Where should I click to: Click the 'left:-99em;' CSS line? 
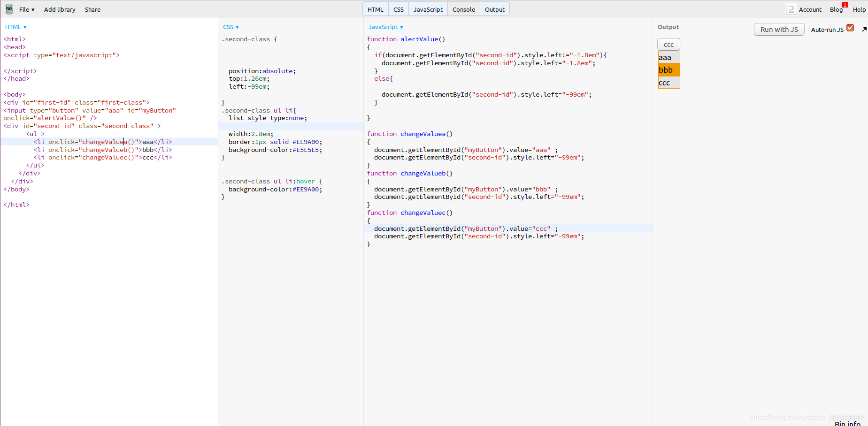click(x=249, y=87)
